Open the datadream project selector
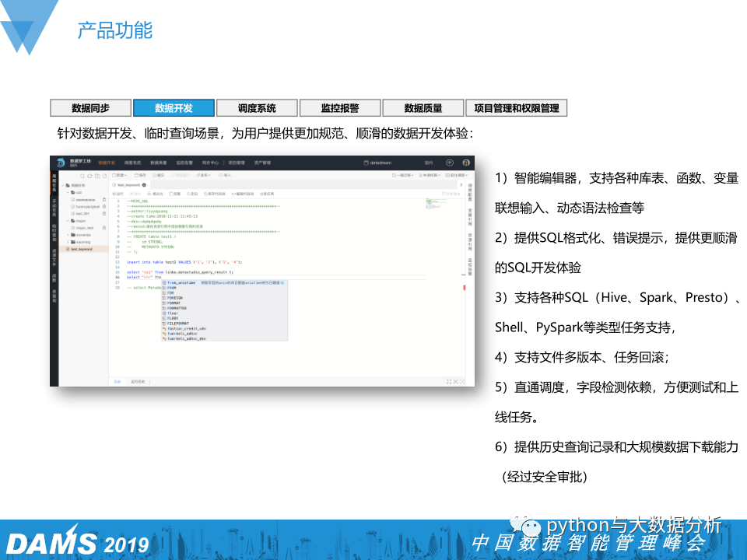Viewport: 747px width, 560px height. click(x=378, y=163)
